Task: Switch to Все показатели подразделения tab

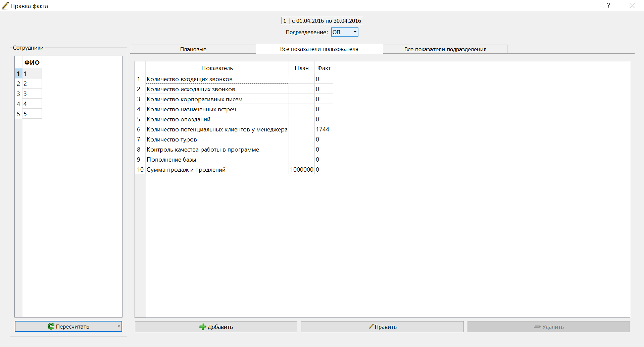Action: [445, 49]
